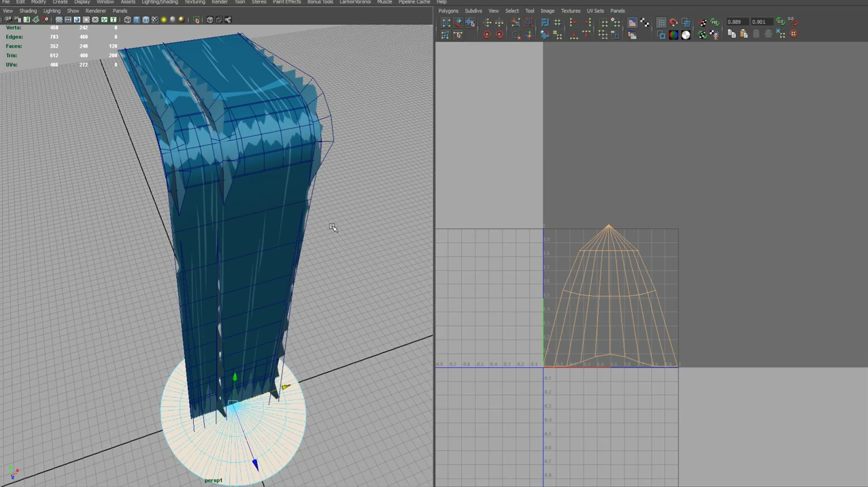Click the Image Plane icon in viewport toolbar
Viewport: 868px width, 487px height.
point(35,20)
